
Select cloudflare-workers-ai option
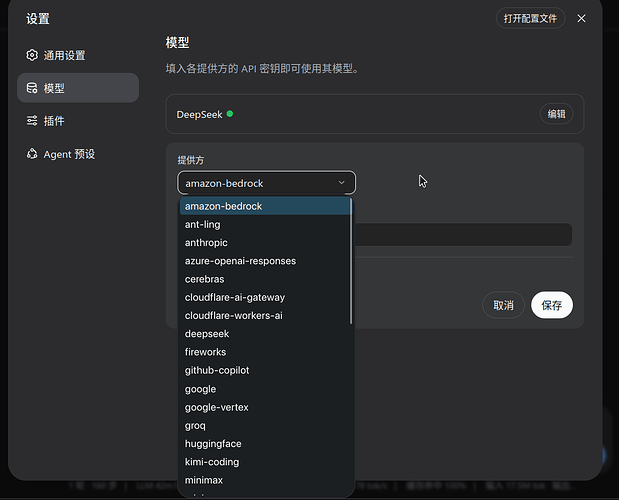pyautogui.click(x=265, y=316)
